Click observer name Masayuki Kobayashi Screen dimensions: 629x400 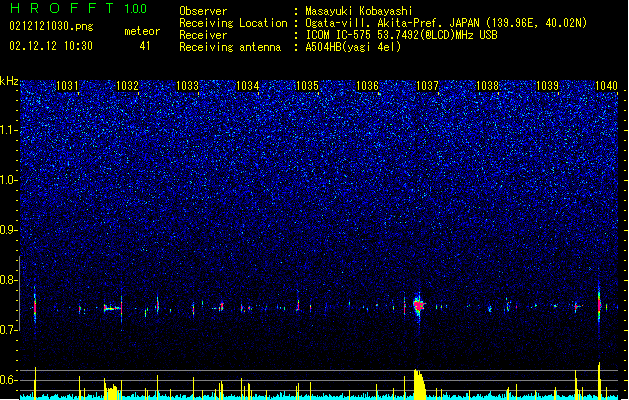point(359,11)
